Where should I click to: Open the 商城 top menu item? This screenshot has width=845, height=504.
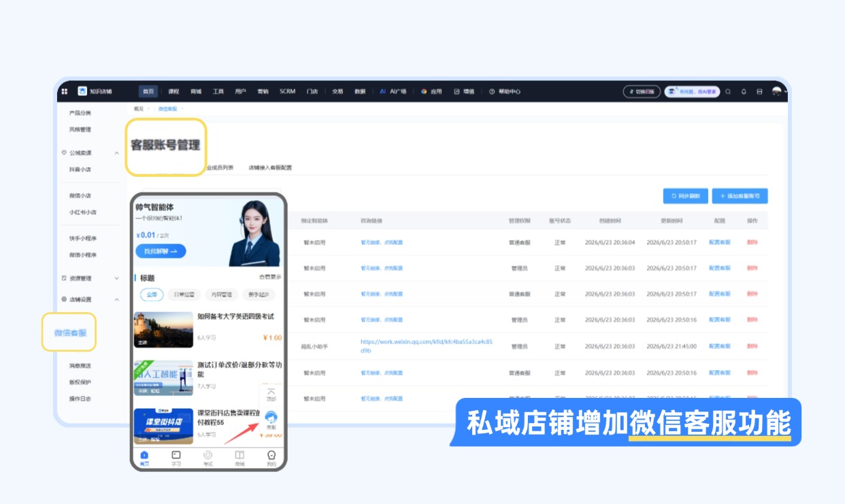tap(196, 91)
